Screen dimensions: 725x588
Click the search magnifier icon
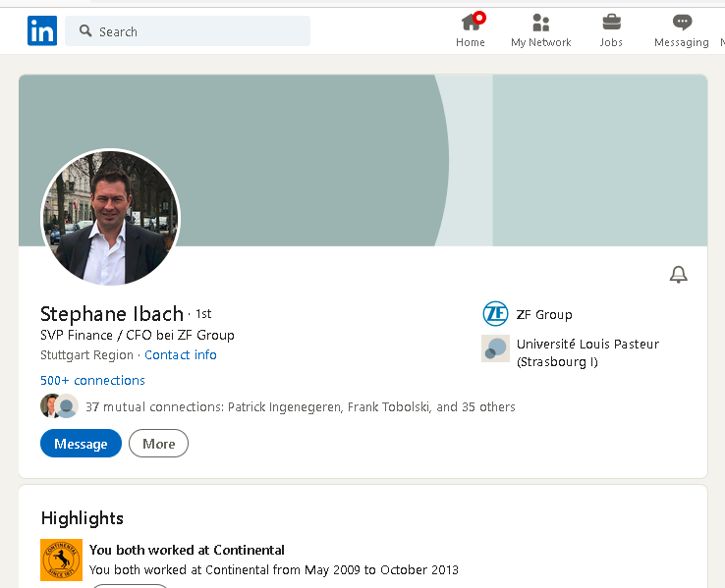[x=85, y=31]
